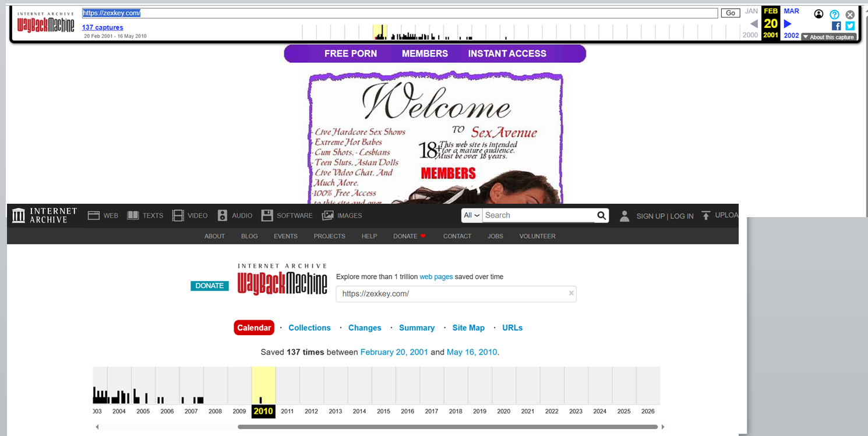
Task: Open the SOFTWARE media section icon
Action: point(267,215)
